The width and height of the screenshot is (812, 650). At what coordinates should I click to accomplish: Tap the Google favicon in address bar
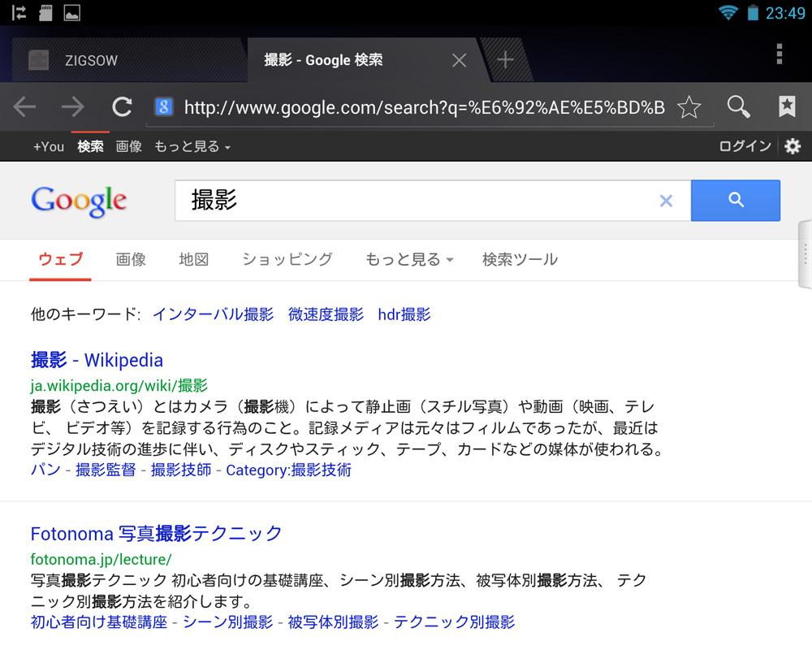(x=164, y=107)
